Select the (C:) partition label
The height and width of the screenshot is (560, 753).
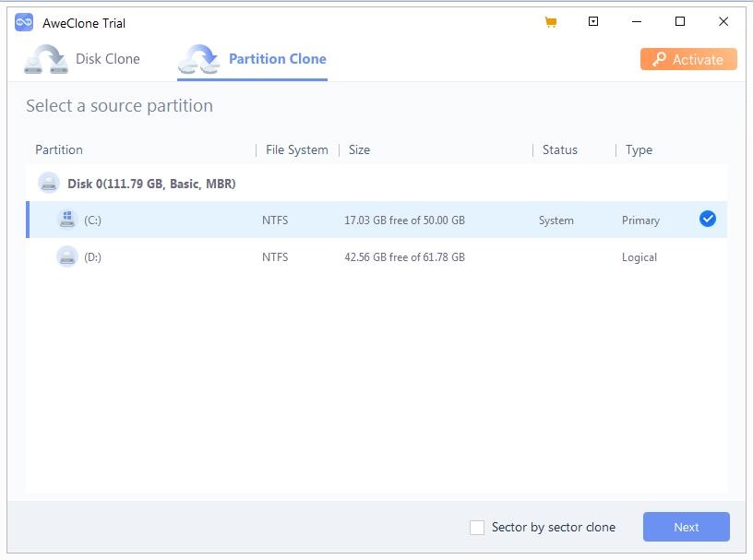tap(92, 220)
